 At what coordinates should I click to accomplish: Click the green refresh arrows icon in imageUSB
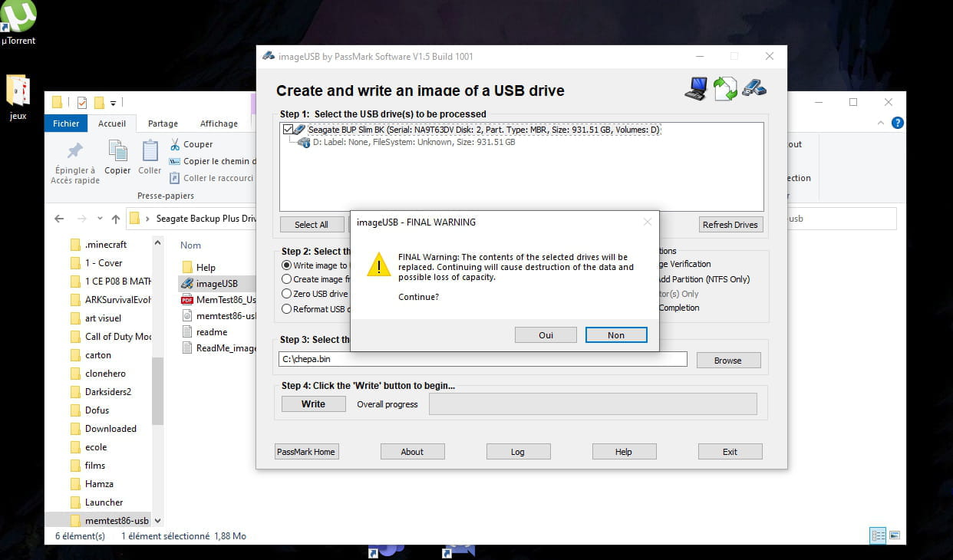point(725,89)
